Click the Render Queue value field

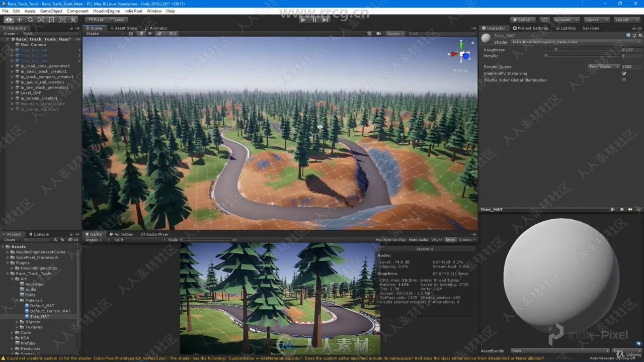tap(631, 66)
